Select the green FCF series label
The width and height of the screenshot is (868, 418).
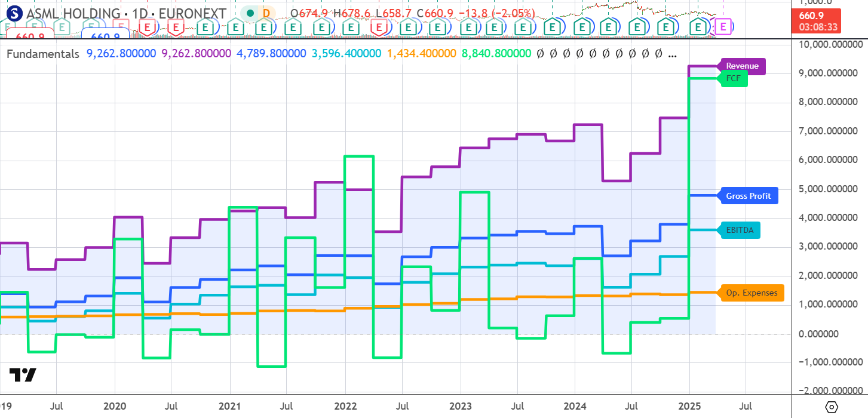733,79
